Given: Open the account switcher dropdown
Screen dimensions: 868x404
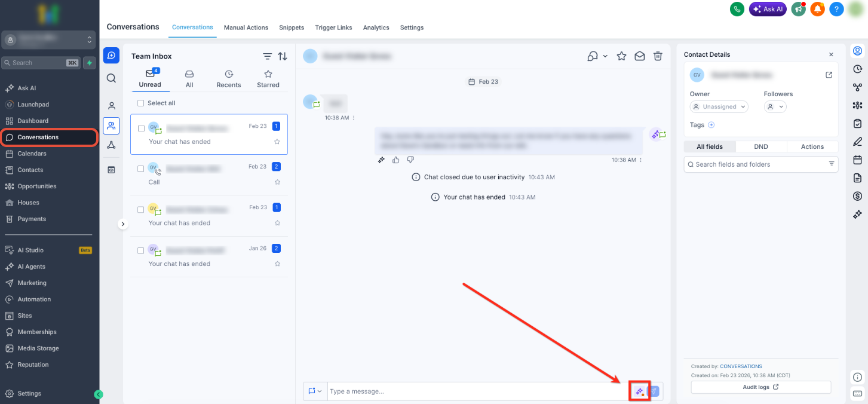Looking at the screenshot, I should click(x=49, y=40).
